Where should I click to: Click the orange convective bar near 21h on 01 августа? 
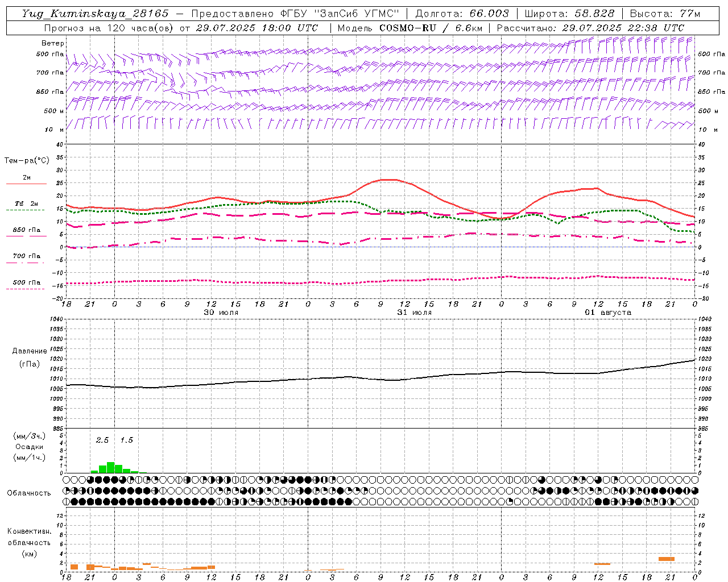click(x=666, y=559)
